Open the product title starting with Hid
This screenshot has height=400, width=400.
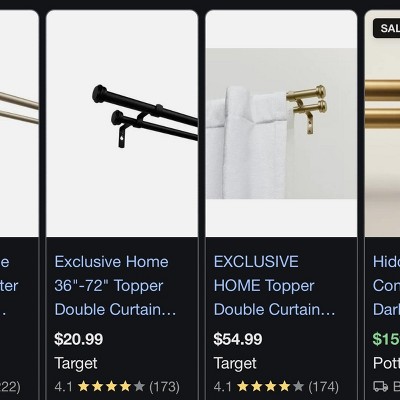click(x=386, y=286)
